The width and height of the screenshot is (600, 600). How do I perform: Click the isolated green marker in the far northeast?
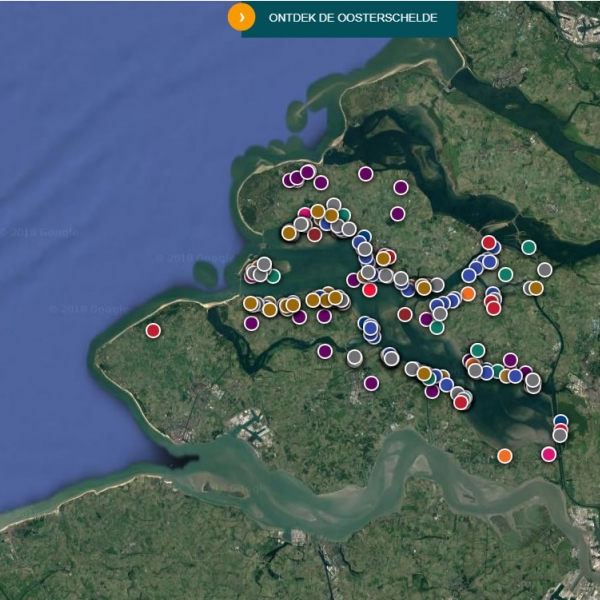(528, 247)
